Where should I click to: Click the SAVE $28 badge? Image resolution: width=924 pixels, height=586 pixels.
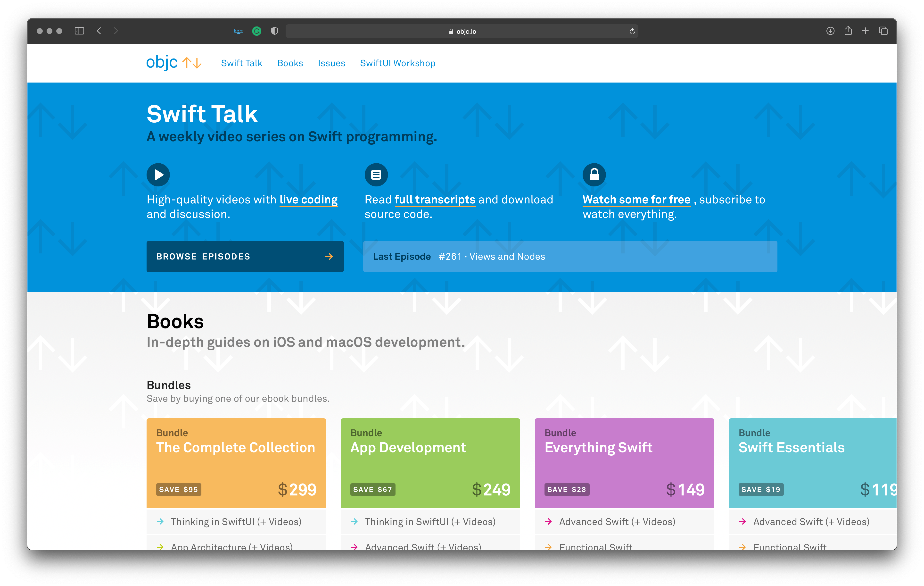click(567, 489)
